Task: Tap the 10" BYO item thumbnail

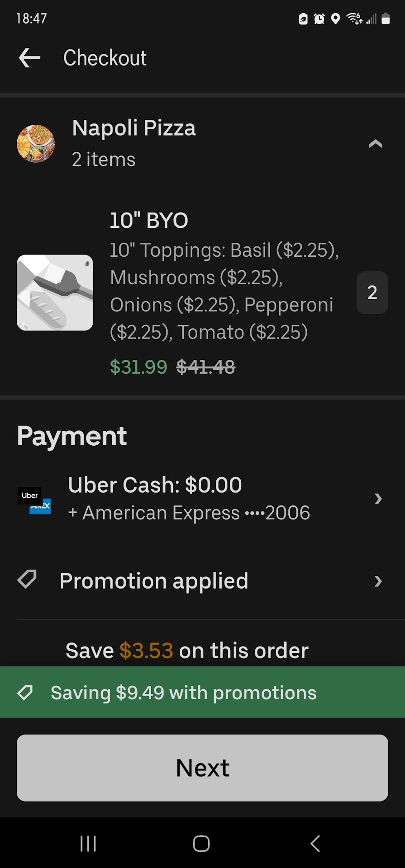Action: click(x=55, y=292)
